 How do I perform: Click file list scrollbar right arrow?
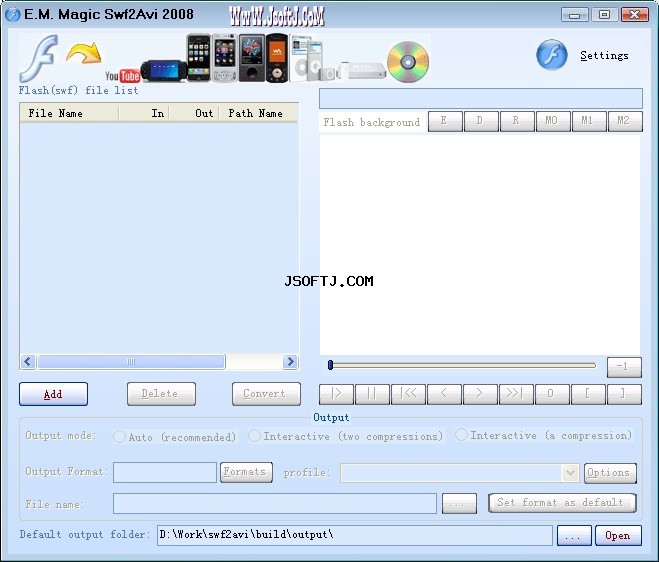pos(290,361)
